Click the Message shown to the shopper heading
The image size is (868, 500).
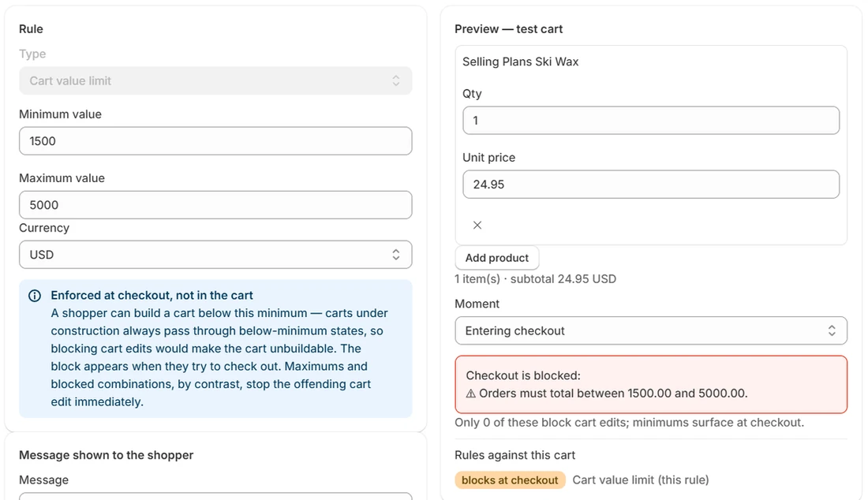click(107, 455)
